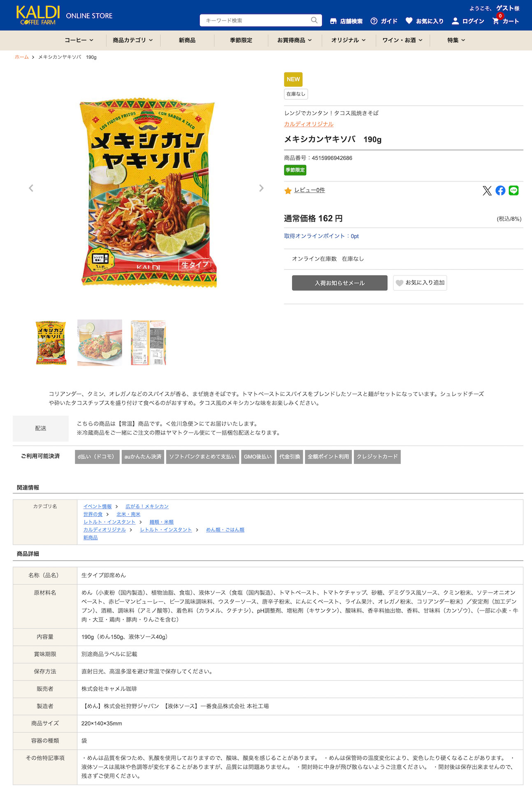Select the package back-side thumbnail

pyautogui.click(x=149, y=343)
